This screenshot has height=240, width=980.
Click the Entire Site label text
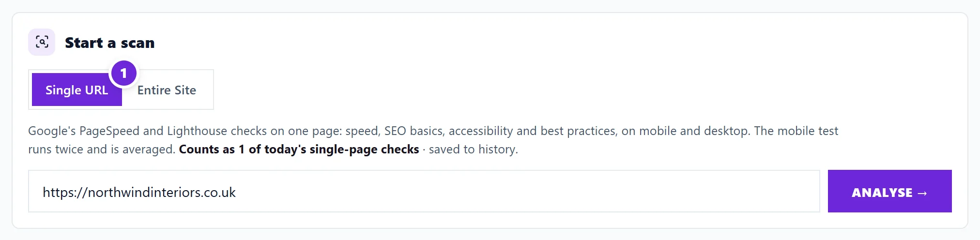click(167, 90)
